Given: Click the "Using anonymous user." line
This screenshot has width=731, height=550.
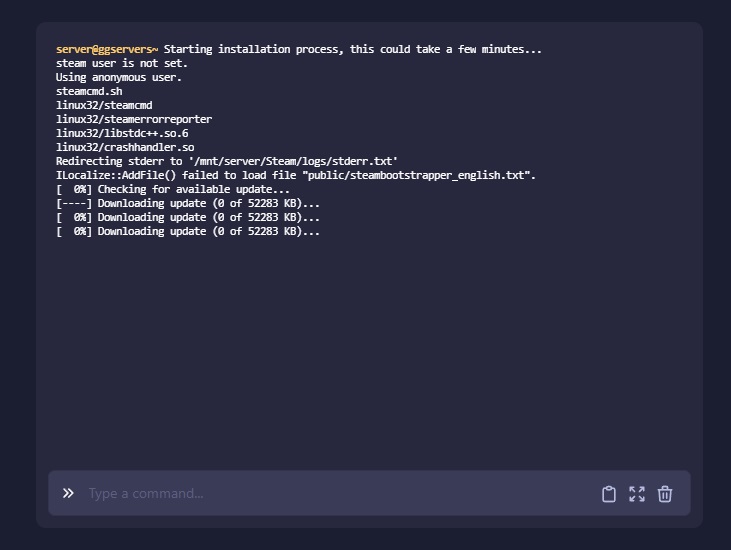Looking at the screenshot, I should click(x=119, y=77).
